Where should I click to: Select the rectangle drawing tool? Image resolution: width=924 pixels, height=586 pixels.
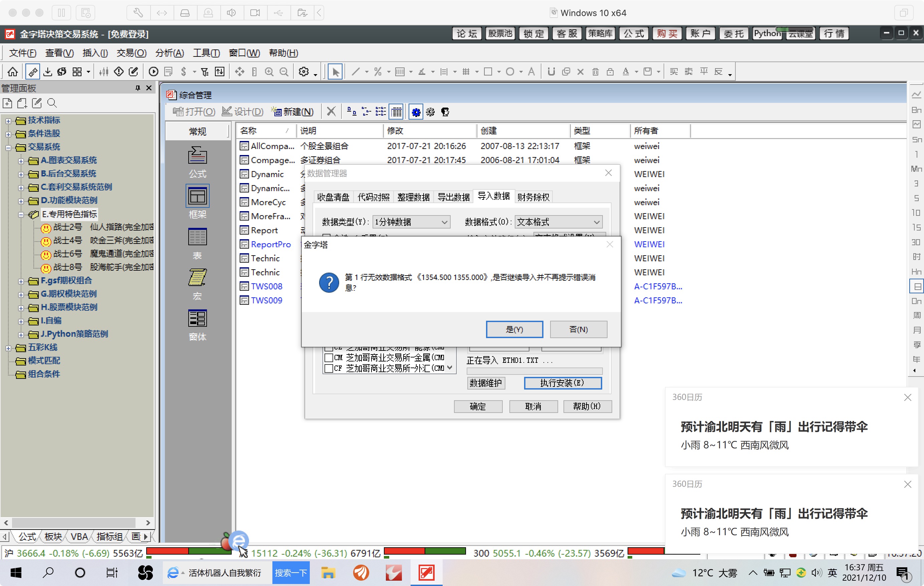pos(488,72)
